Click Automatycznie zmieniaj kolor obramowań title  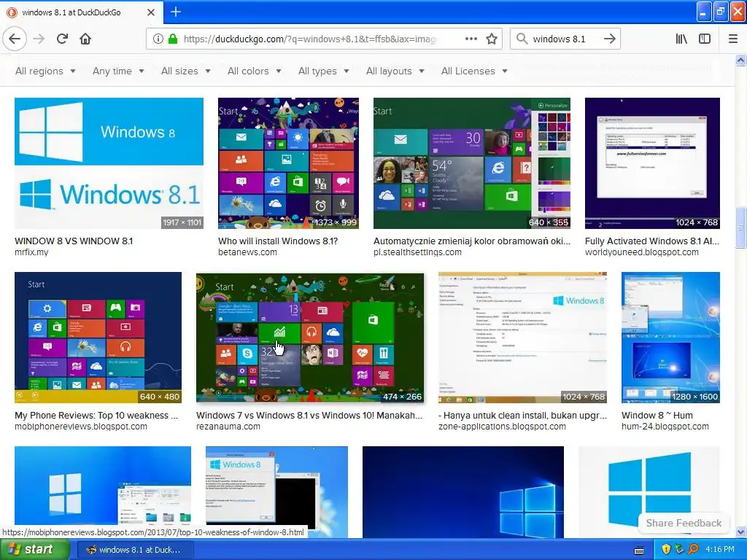tap(472, 241)
